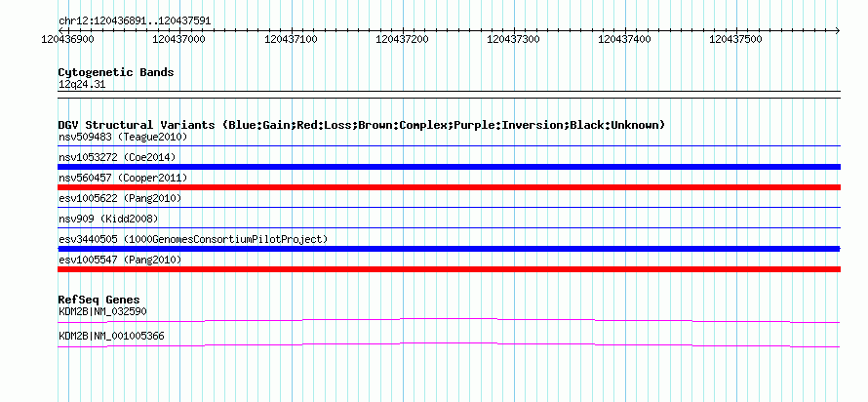Click the nsv1053272 (Coe2014) label
The height and width of the screenshot is (402, 868).
(117, 157)
